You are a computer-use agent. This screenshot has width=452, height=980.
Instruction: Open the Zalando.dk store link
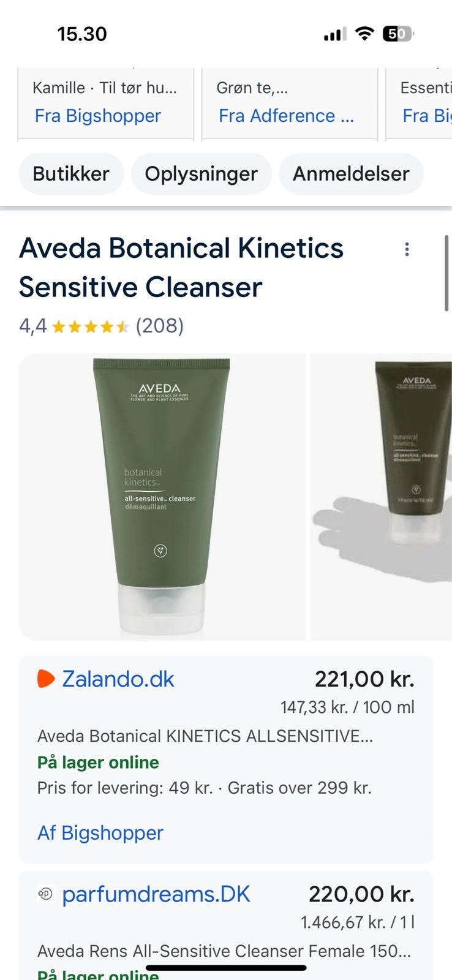pos(118,679)
